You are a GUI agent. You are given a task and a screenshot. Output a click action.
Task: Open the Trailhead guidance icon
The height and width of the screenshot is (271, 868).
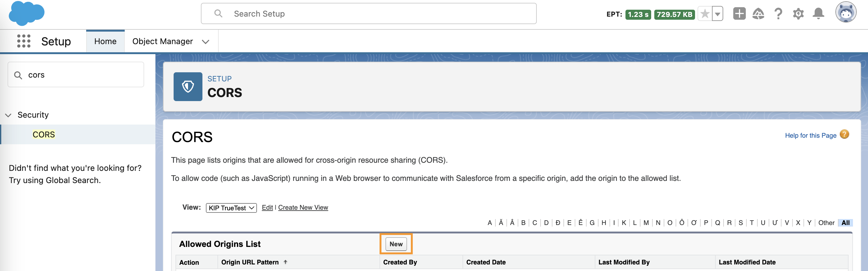pos(758,14)
